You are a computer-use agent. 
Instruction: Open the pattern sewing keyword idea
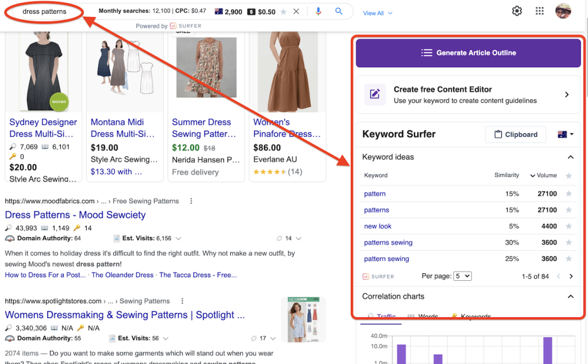click(386, 259)
